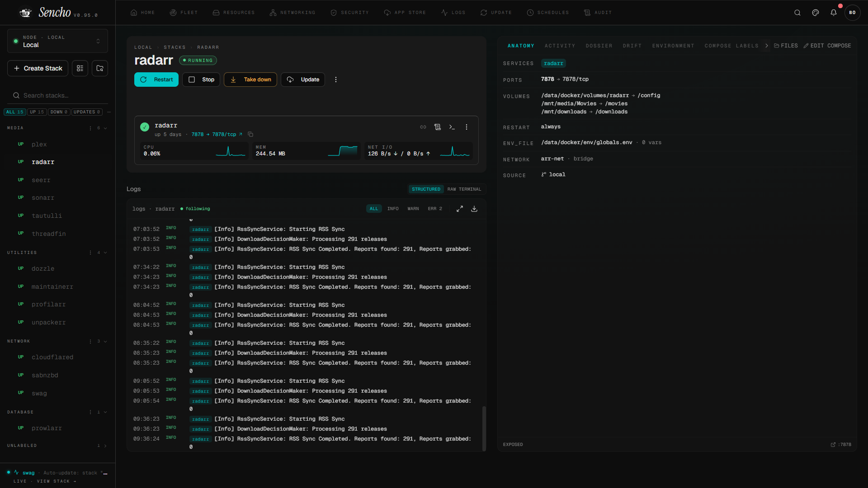Image resolution: width=868 pixels, height=488 pixels.
Task: Click View Stack link for swag
Action: coord(57,481)
